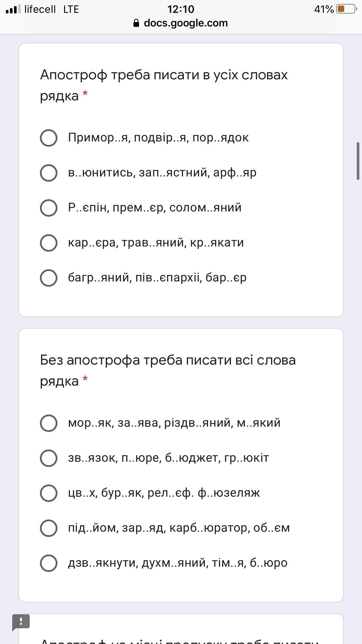Tap the docs.google.com address bar
This screenshot has width=362, height=644.
point(185,23)
